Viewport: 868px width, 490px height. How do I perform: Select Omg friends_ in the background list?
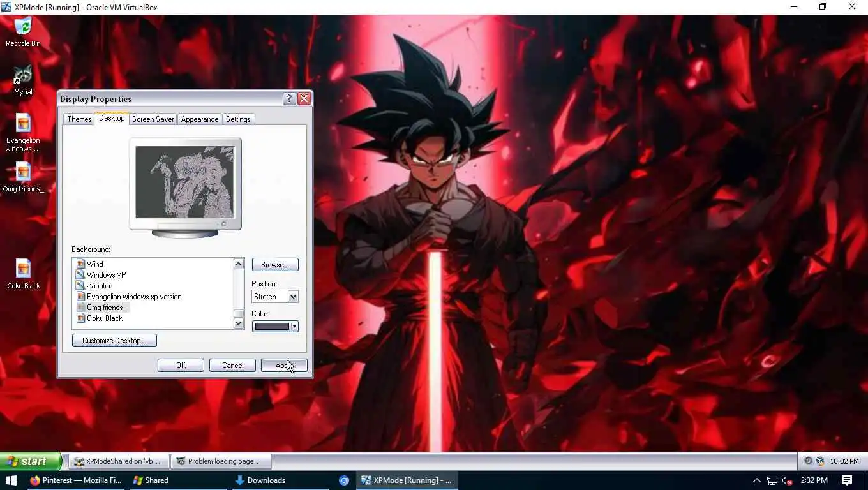[107, 308]
